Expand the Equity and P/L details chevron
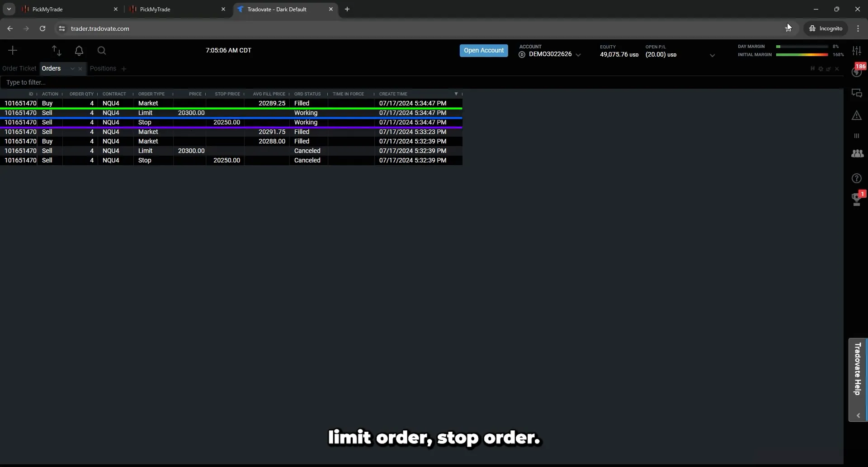 (712, 55)
